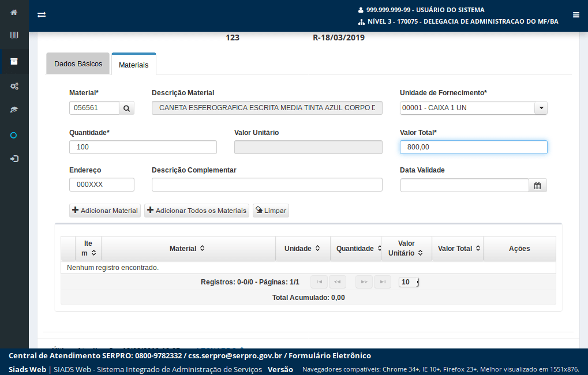Click the logout arrow sidebar icon
Viewport: 588px width, 375px height.
14,159
